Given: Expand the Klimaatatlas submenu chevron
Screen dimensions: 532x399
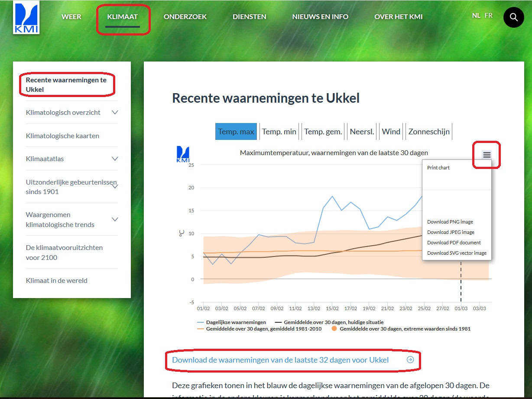Looking at the screenshot, I should [115, 159].
